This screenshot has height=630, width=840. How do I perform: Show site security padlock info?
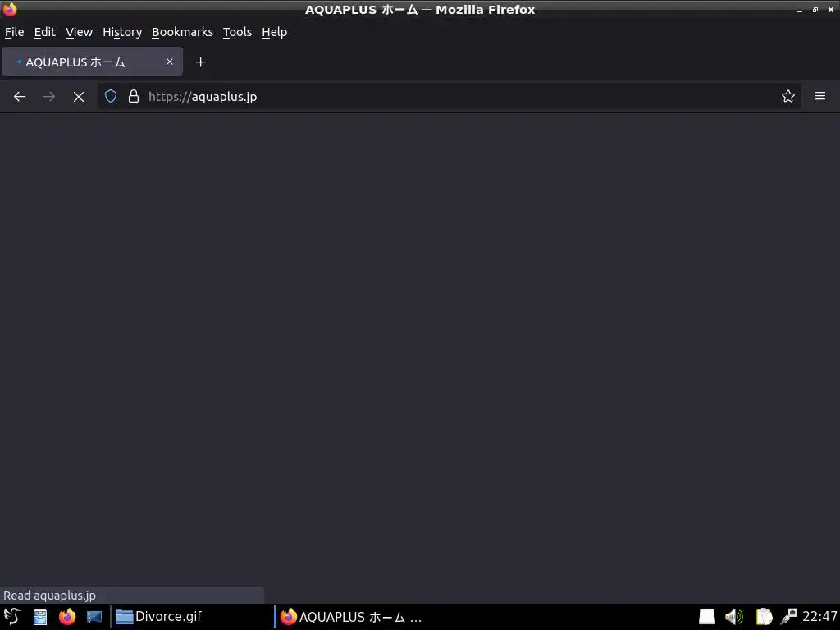pos(134,97)
